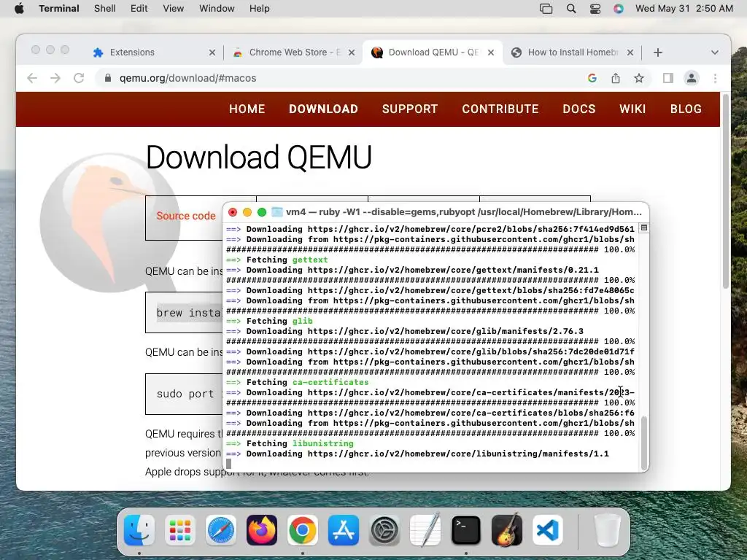Click the Chrome icon in the dock
Image resolution: width=747 pixels, height=560 pixels.
click(x=303, y=530)
